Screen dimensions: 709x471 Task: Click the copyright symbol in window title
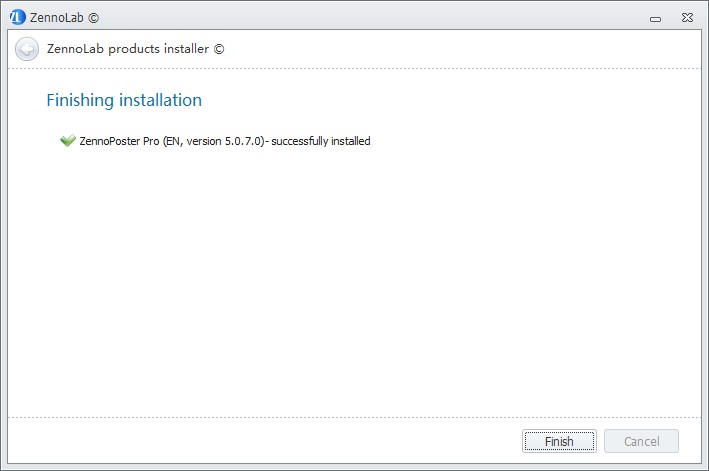click(x=93, y=18)
